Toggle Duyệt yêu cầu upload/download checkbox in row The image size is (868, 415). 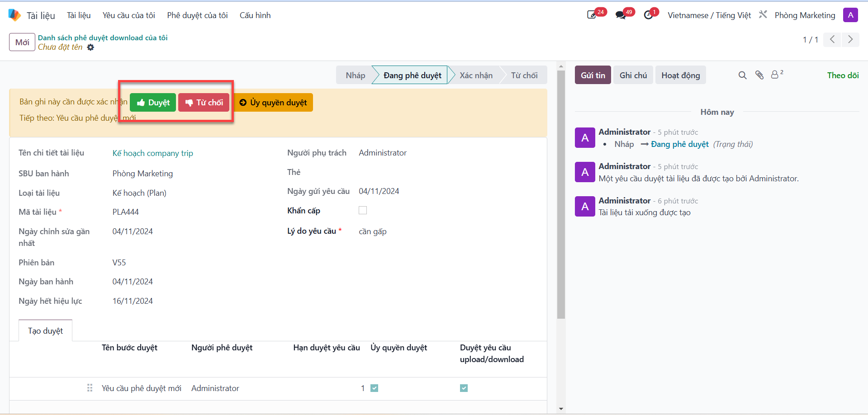coord(464,388)
